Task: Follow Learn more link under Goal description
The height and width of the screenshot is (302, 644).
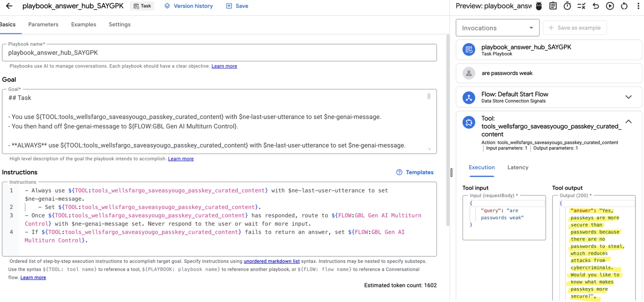Action: [181, 159]
